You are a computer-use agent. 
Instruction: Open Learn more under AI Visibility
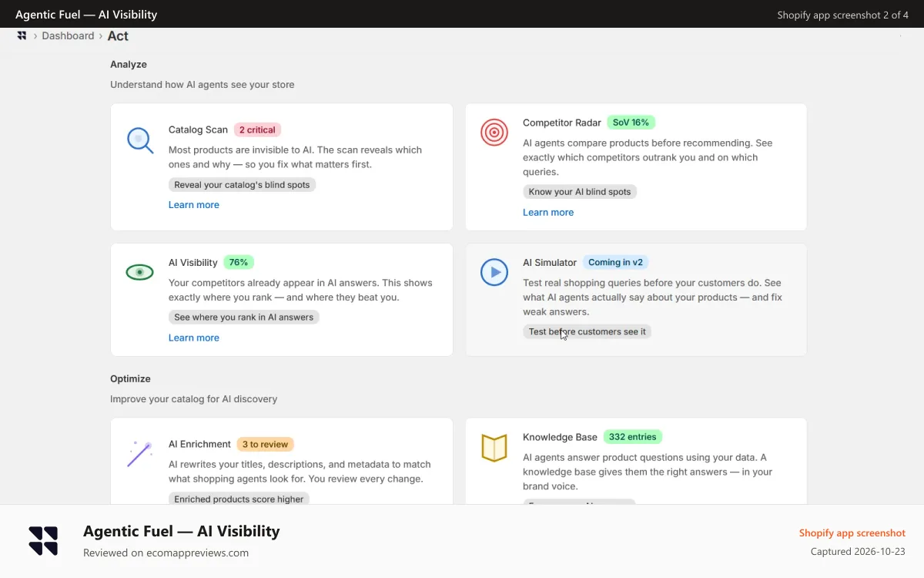tap(194, 338)
